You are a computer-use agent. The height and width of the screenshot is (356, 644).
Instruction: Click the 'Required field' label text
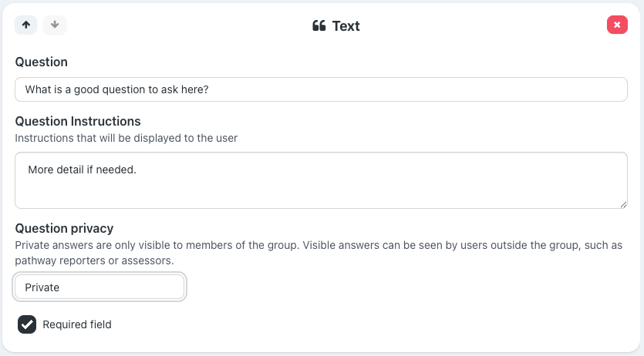pos(77,324)
